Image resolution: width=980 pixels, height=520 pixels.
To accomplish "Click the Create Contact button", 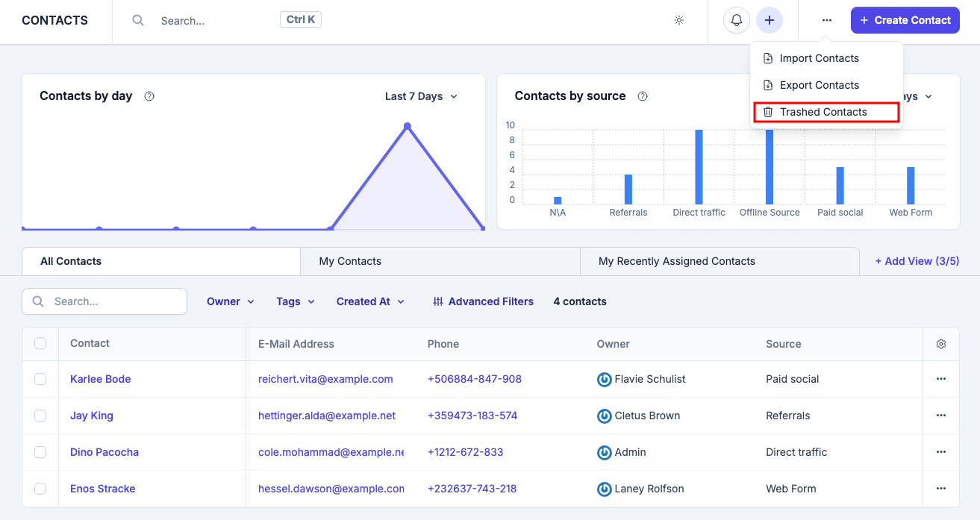I will (905, 20).
